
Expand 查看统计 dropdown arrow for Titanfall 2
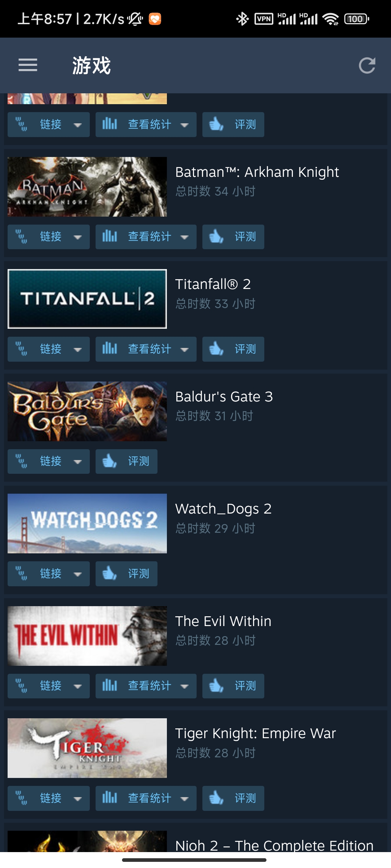click(x=185, y=350)
